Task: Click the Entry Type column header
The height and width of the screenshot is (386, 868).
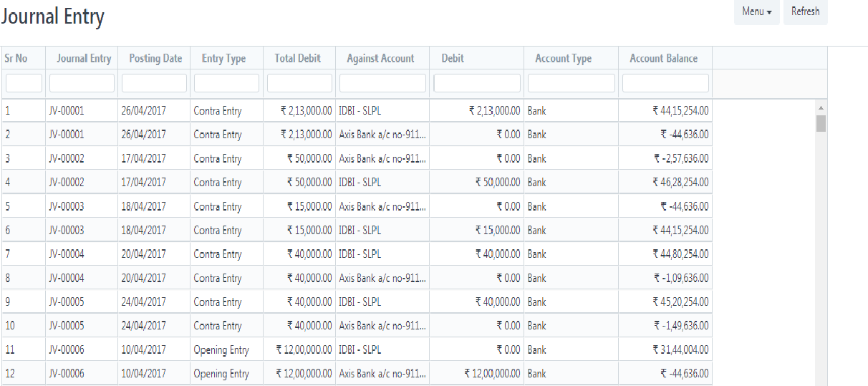Action: click(223, 59)
